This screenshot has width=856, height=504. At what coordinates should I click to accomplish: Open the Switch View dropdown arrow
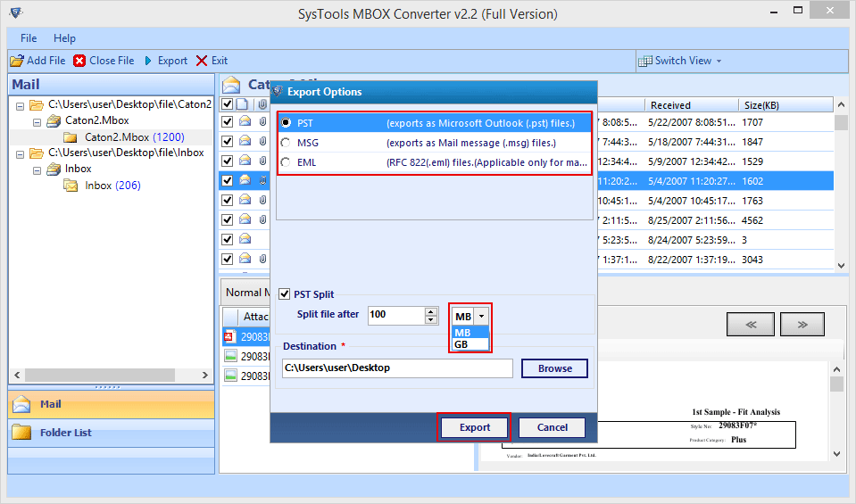[x=719, y=61]
